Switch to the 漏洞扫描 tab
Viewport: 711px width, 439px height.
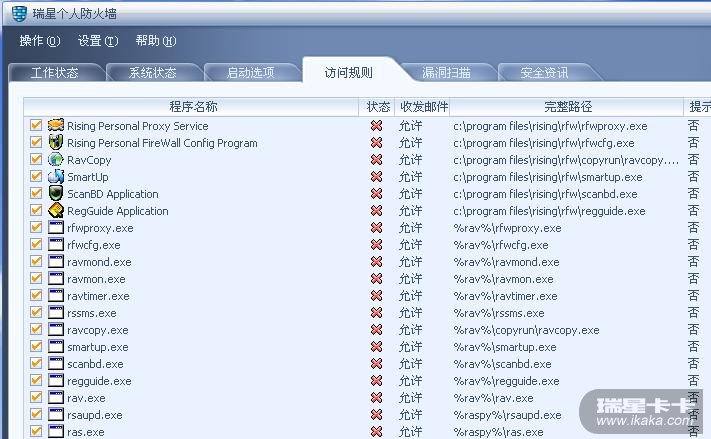pos(447,73)
